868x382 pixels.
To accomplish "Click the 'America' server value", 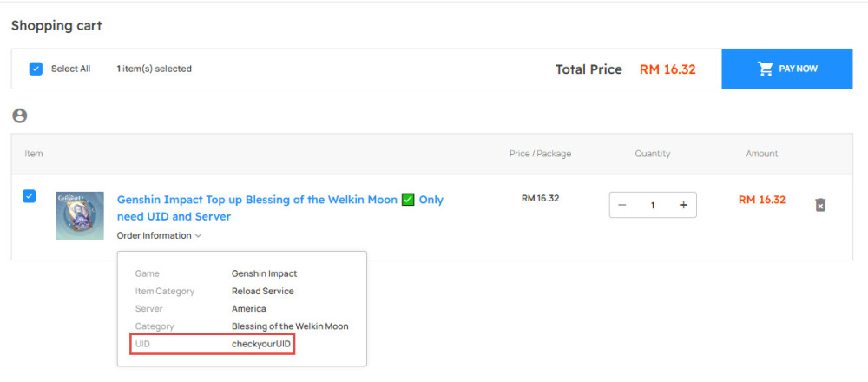I will [249, 308].
